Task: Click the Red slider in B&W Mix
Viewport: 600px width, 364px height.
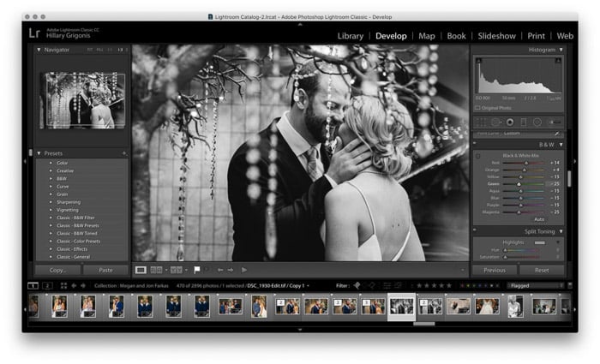Action: tap(523, 163)
